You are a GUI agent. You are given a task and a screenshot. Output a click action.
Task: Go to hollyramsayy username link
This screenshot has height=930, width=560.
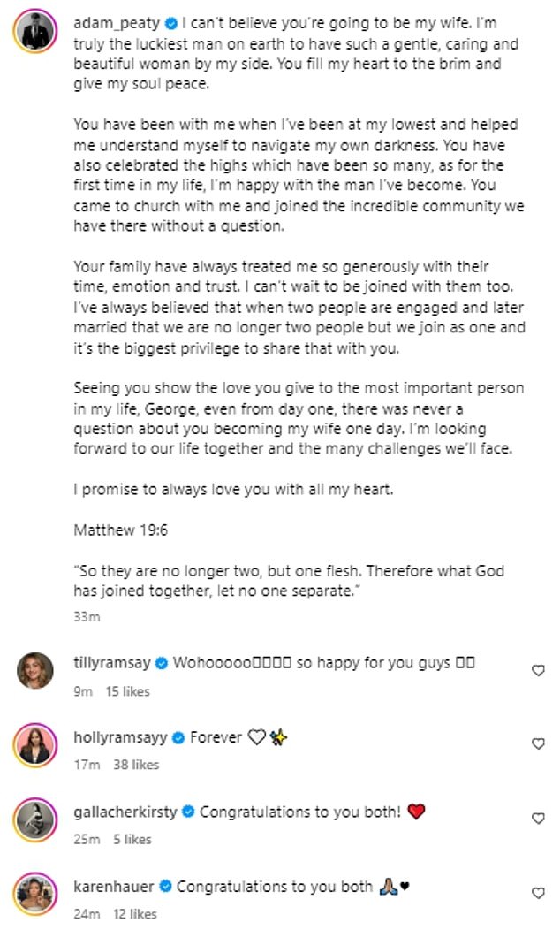tap(120, 738)
